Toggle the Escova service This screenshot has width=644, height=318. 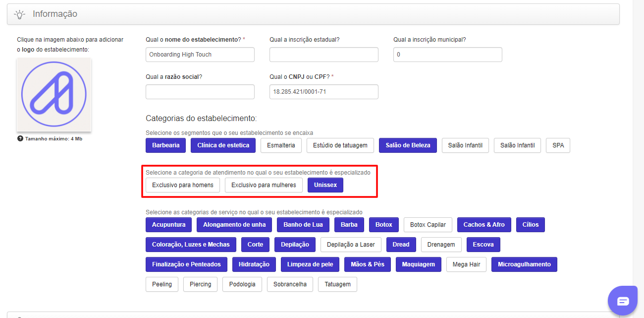click(483, 245)
